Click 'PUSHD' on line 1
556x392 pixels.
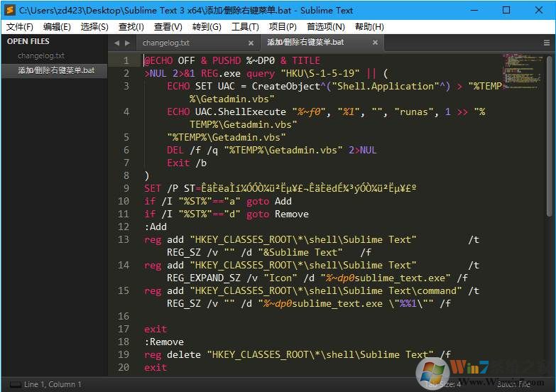[x=227, y=60]
